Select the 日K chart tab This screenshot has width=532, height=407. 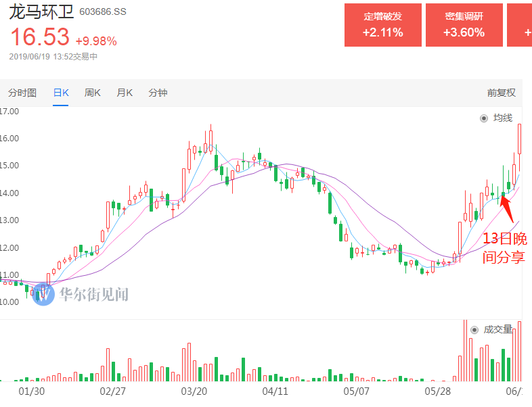(61, 93)
